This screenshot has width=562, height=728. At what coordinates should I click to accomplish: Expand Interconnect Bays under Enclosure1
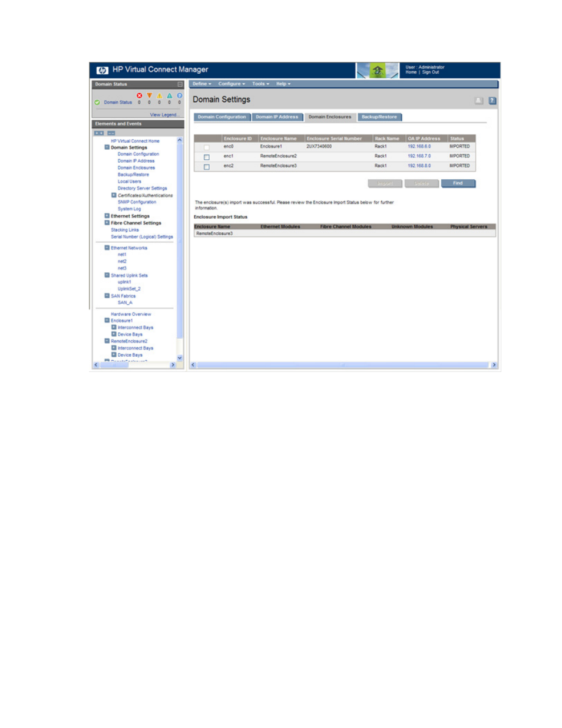(x=114, y=327)
